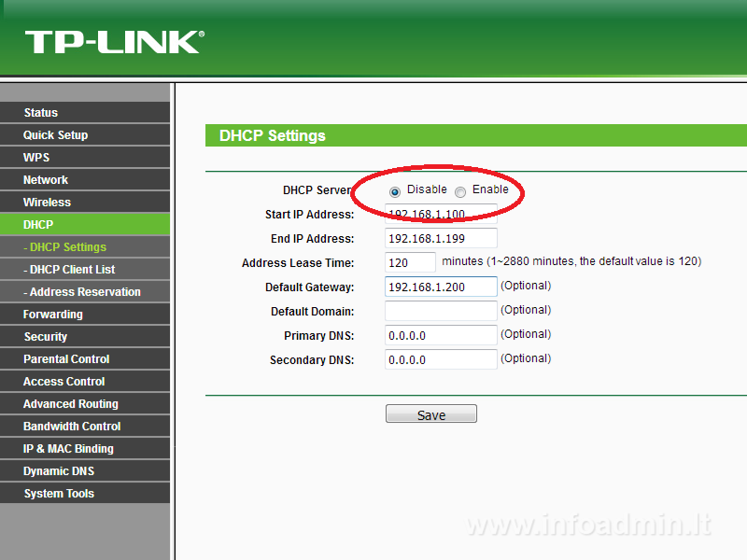This screenshot has height=560, width=747.
Task: Click the 'Address Lease Time:' label
Action: [x=298, y=263]
